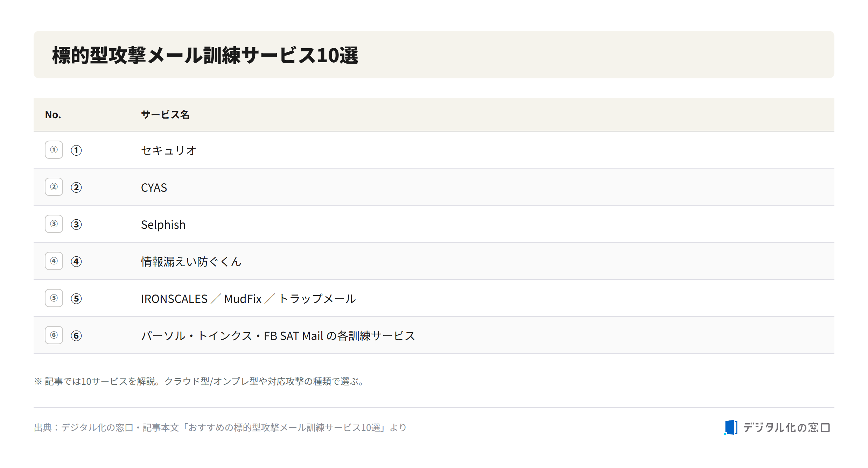
Task: Click the デジタル化の窓口 logo wordmark
Action: (x=786, y=427)
